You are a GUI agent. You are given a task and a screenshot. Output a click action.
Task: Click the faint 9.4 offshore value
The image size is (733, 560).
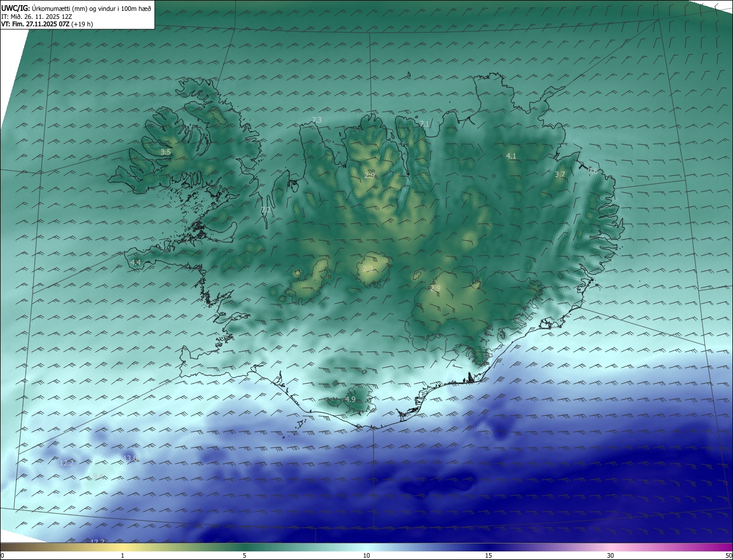click(x=98, y=476)
